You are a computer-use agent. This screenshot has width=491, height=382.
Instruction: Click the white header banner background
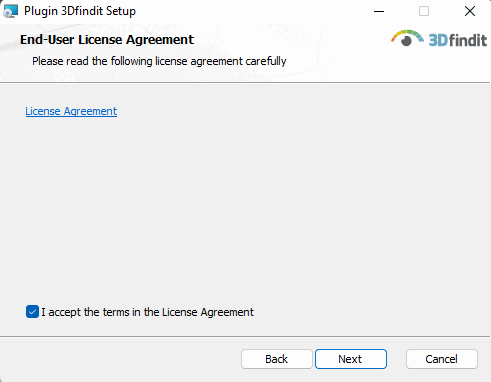(x=333, y=63)
